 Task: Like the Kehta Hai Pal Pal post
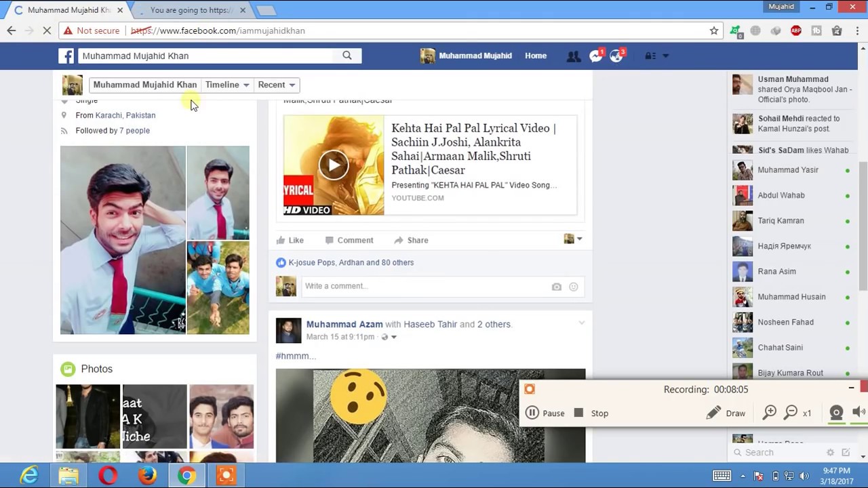click(290, 240)
